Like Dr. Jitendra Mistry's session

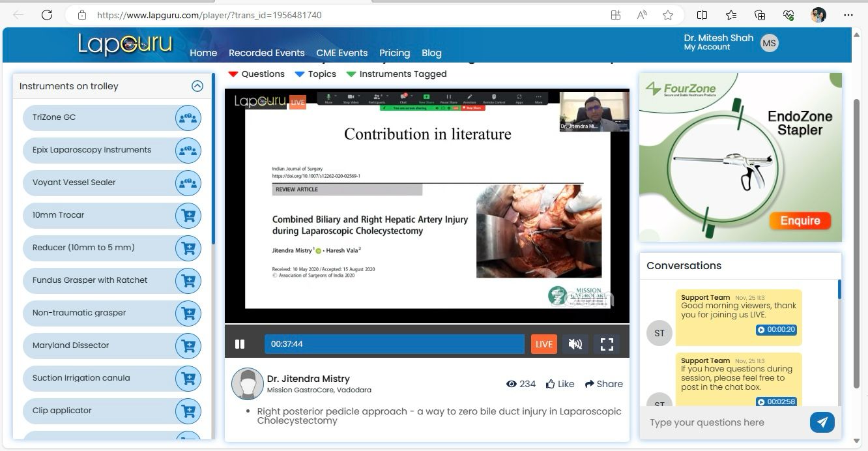click(560, 384)
